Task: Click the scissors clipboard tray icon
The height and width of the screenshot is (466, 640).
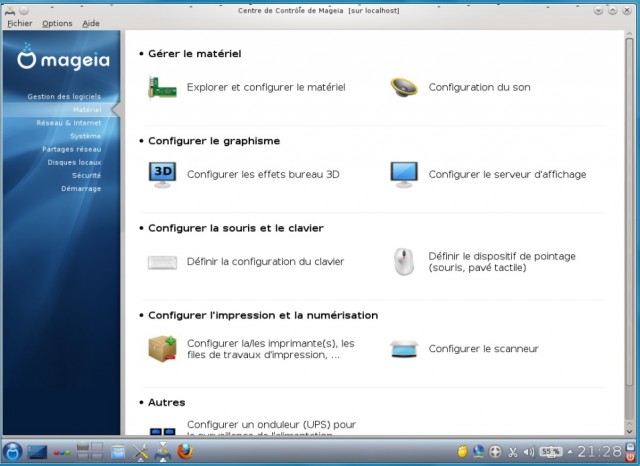Action: pos(513,452)
